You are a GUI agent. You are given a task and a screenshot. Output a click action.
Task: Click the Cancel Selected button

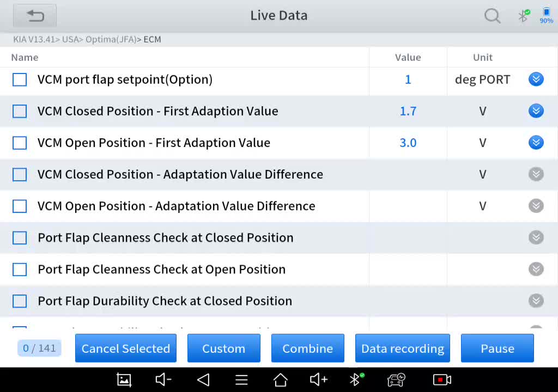(x=126, y=348)
